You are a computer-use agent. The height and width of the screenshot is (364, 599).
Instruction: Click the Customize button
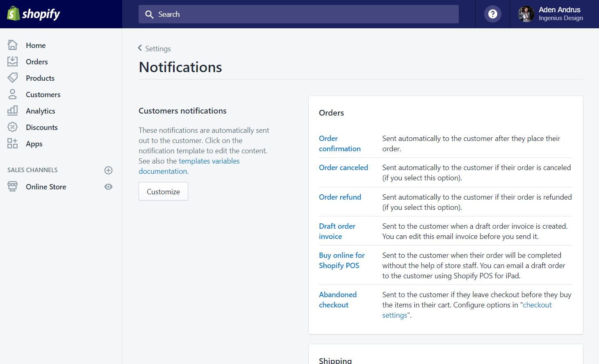point(163,191)
